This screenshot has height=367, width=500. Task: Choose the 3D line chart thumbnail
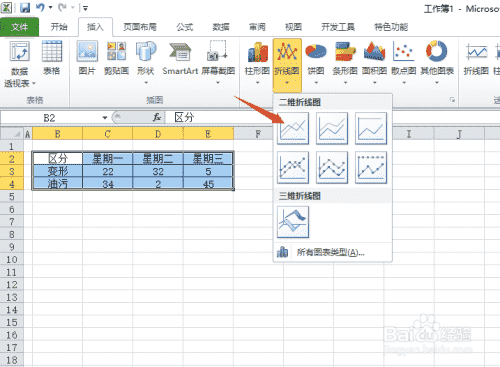click(293, 222)
